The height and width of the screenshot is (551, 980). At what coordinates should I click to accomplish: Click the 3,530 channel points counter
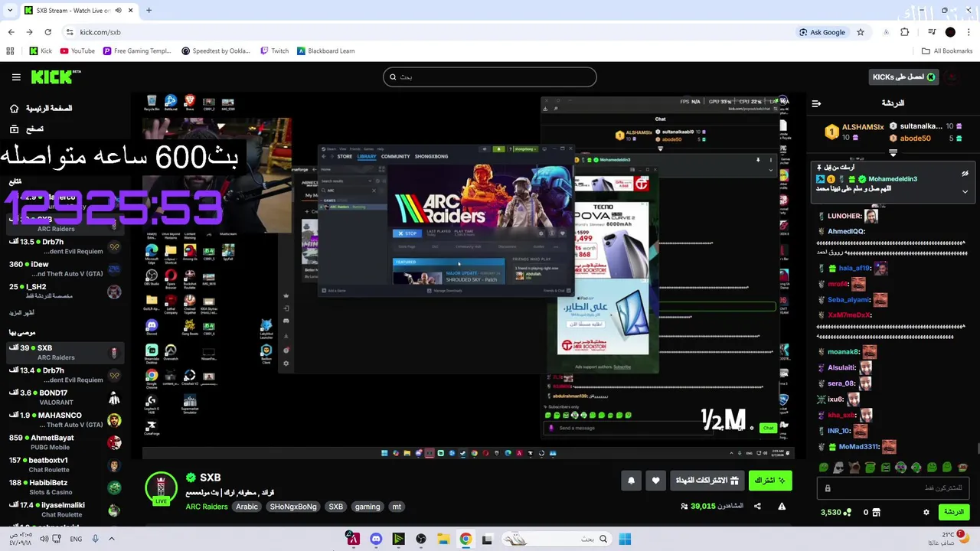[x=835, y=512]
